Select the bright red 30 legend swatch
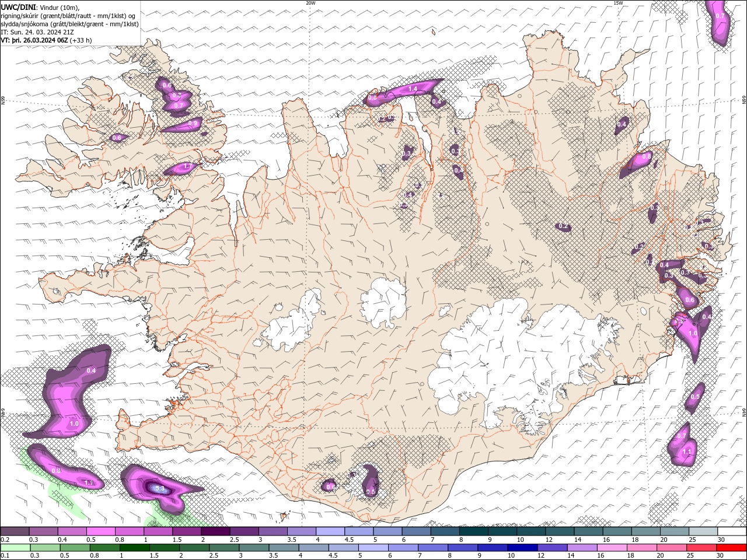Viewport: 747px width, 560px height. tap(731, 547)
